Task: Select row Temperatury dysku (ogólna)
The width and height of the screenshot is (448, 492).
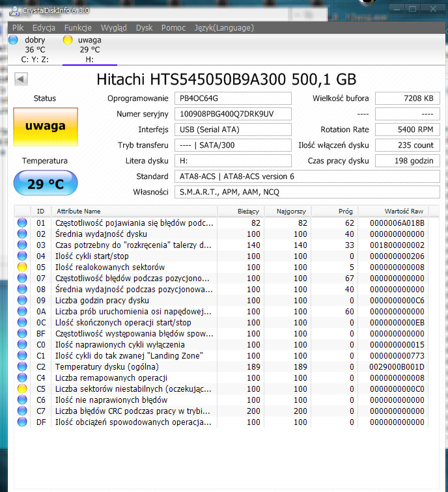Action: [221, 366]
